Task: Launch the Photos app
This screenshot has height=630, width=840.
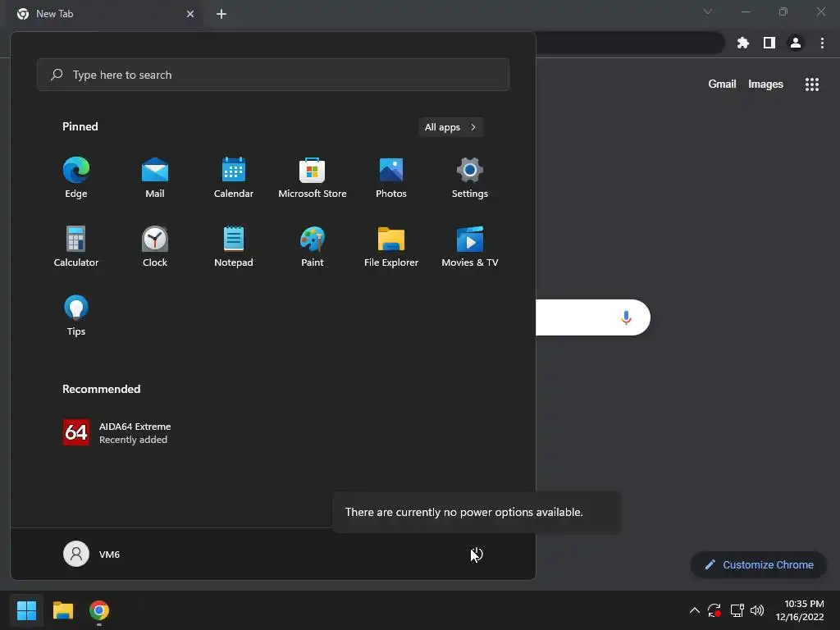Action: [391, 178]
